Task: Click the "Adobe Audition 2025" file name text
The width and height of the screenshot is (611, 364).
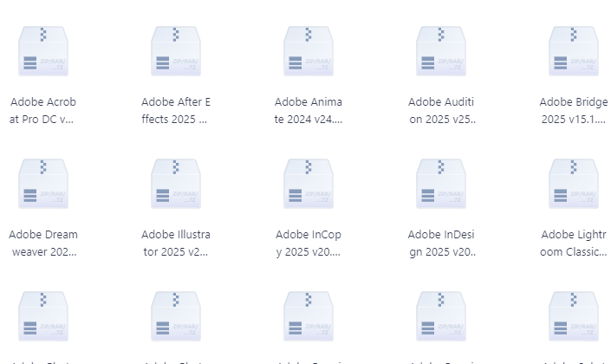Action: [441, 111]
